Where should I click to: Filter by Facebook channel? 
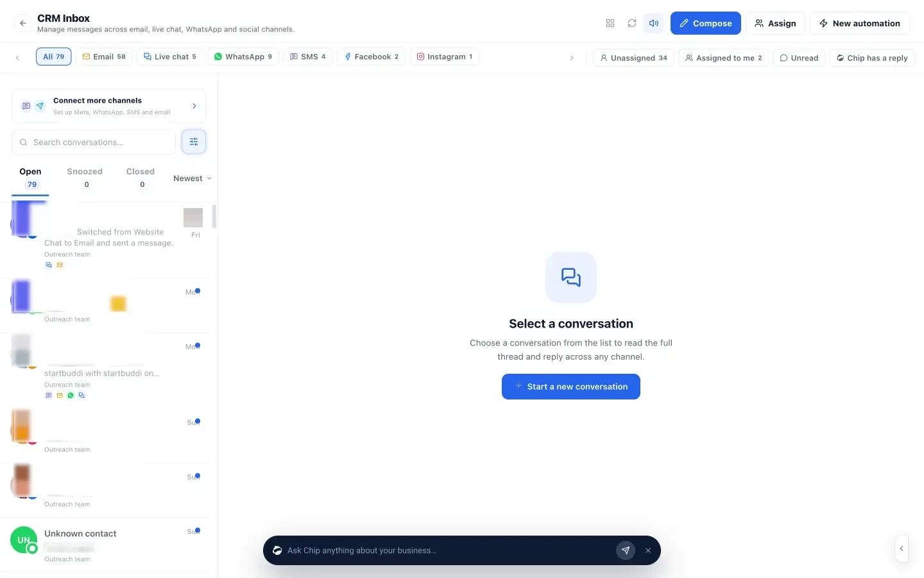click(x=372, y=57)
